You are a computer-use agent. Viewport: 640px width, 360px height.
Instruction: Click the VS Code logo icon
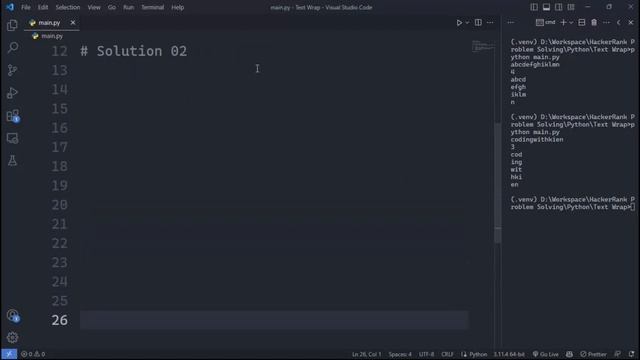click(x=10, y=7)
